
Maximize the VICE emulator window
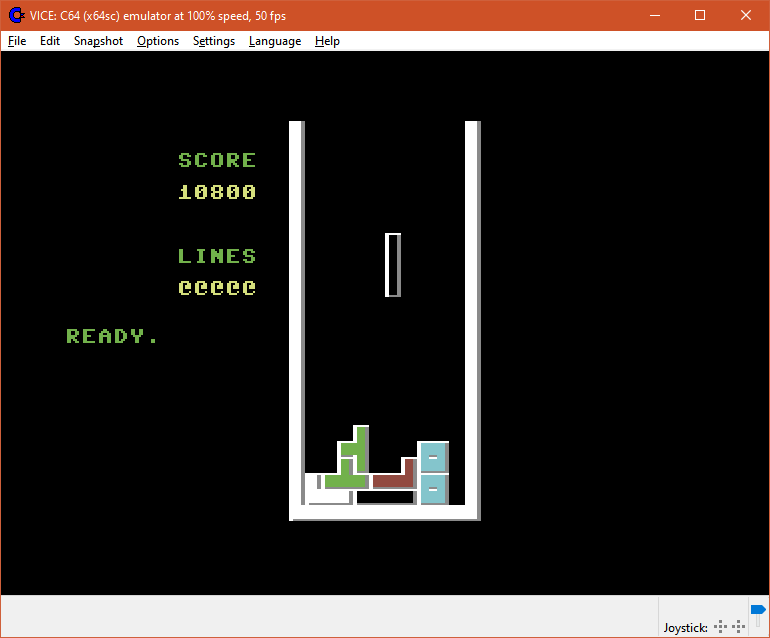tap(700, 15)
